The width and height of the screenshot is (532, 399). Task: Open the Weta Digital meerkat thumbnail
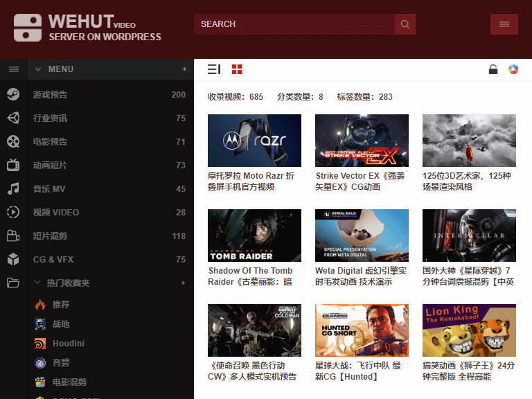click(x=362, y=236)
